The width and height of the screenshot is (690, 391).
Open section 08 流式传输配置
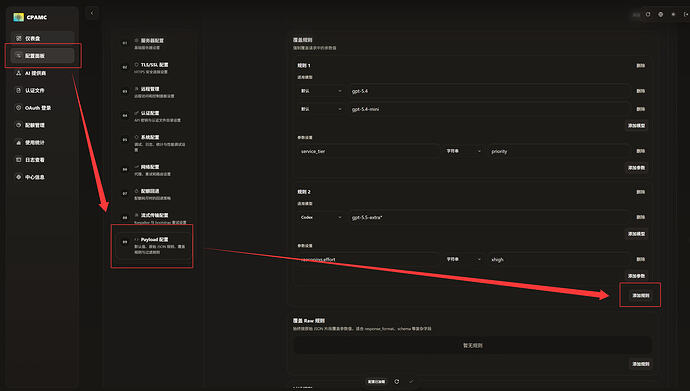[x=154, y=218]
